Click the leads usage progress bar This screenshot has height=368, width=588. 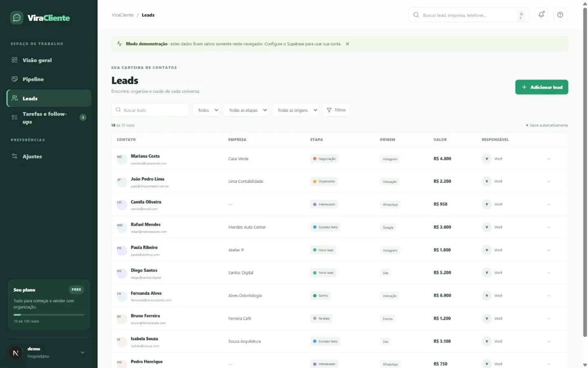point(49,315)
